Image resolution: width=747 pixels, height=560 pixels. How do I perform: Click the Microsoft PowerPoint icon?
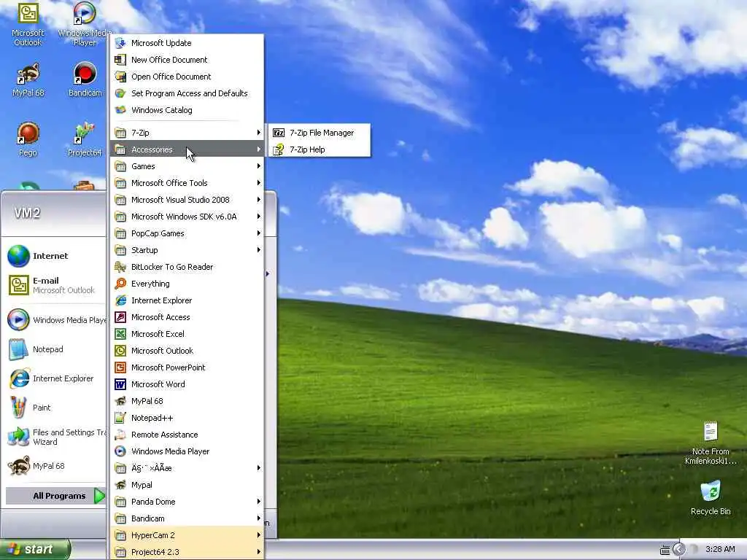(120, 367)
